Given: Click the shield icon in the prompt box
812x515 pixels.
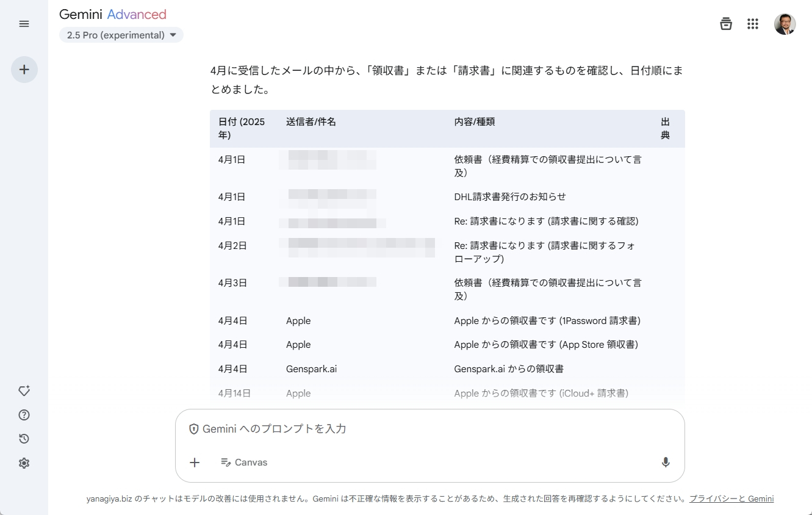Looking at the screenshot, I should [x=193, y=429].
